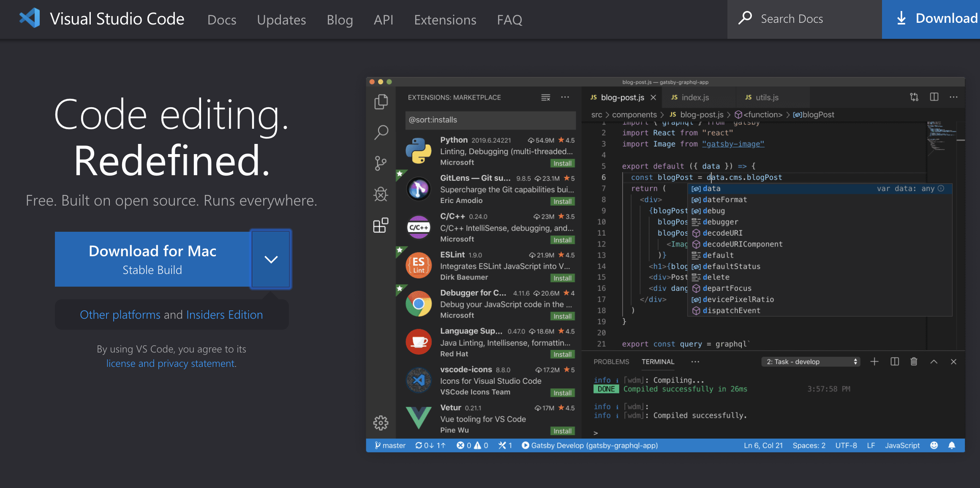The height and width of the screenshot is (488, 980).
Task: Click the notifications bell in status bar
Action: [952, 445]
